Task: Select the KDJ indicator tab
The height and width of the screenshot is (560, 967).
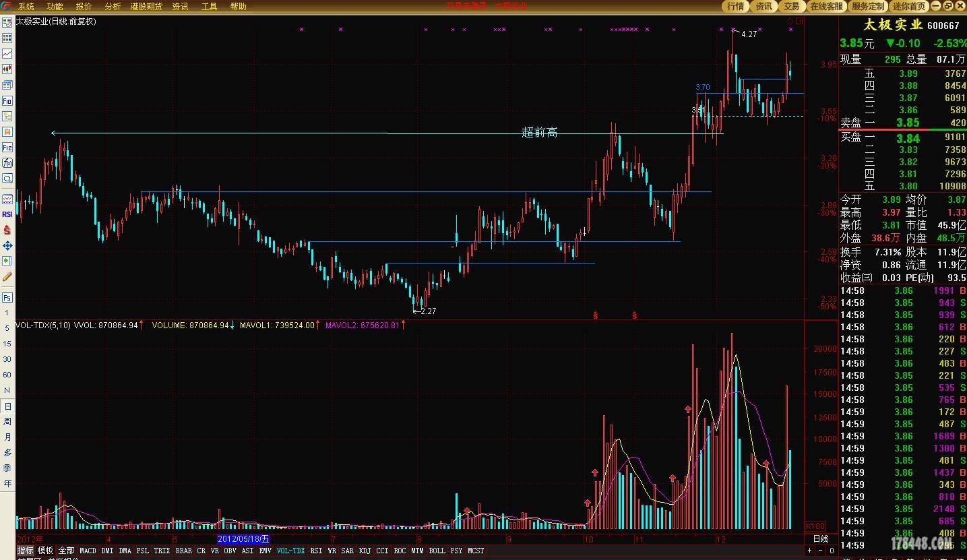Action: 365,551
